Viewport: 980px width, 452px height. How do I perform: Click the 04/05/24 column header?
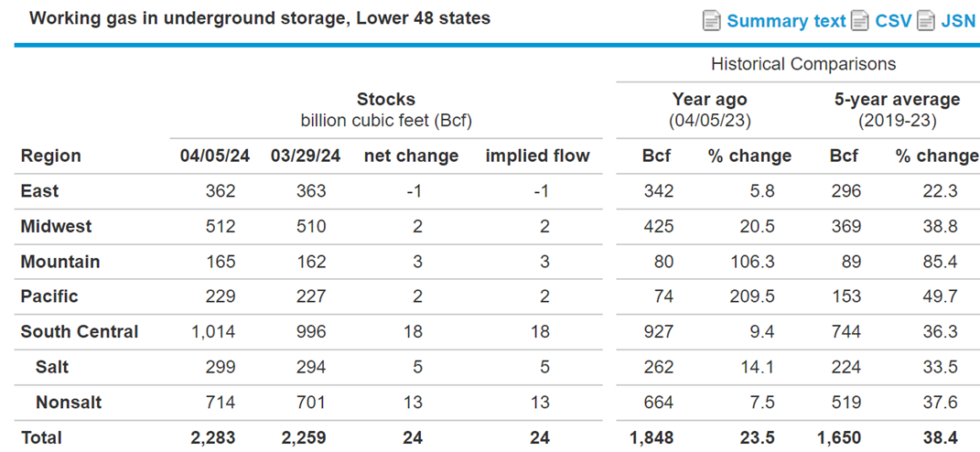214,156
